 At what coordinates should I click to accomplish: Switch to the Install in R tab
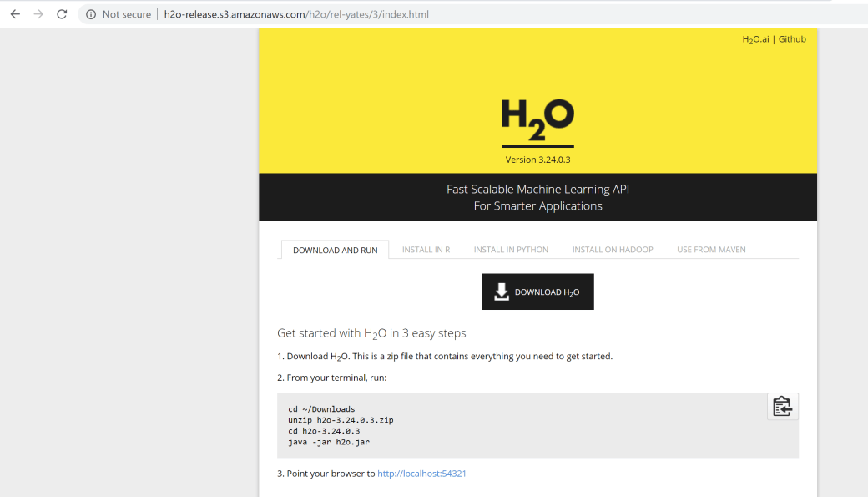point(426,249)
